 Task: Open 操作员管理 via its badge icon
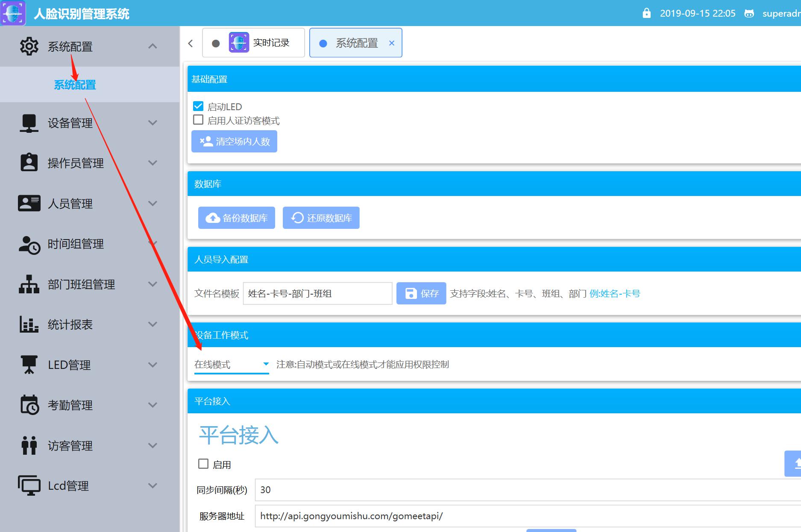[x=29, y=162]
